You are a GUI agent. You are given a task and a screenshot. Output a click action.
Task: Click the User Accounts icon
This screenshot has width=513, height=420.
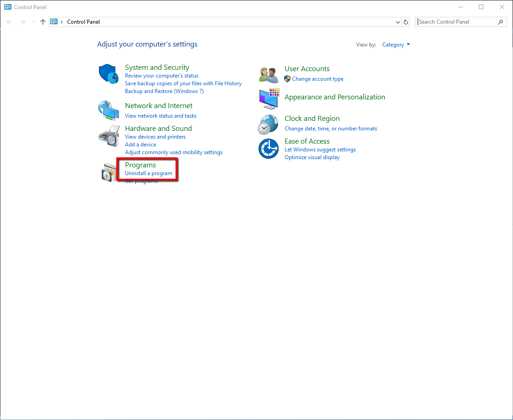pos(268,74)
